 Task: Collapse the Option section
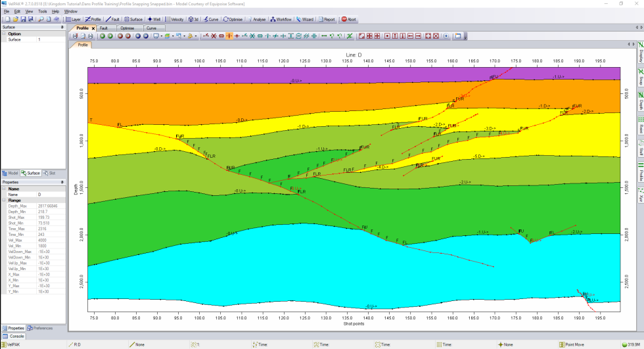click(4, 34)
